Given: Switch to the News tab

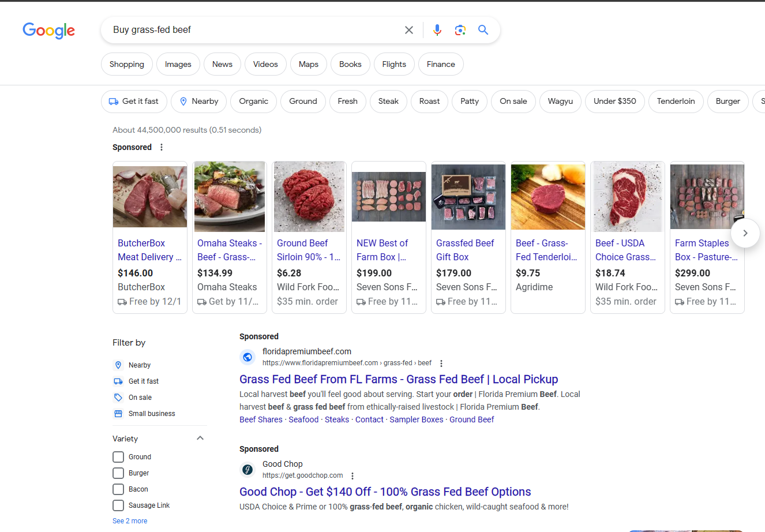Looking at the screenshot, I should [222, 64].
